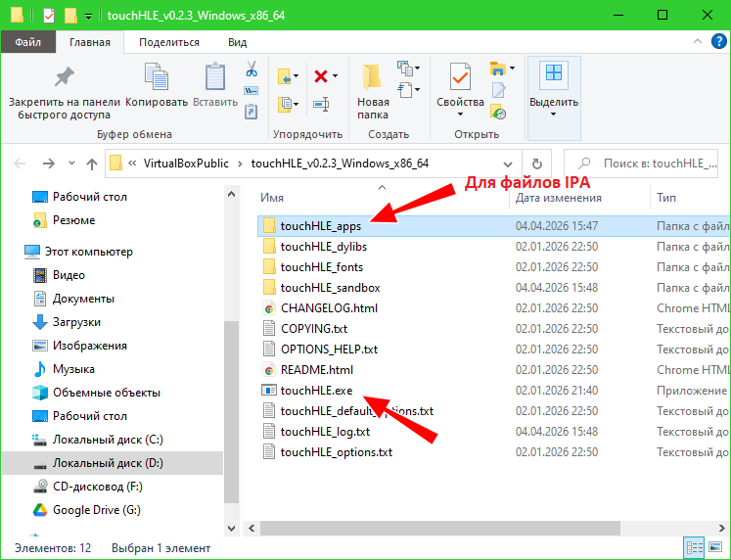Screen dimensions: 731x560
Task: Switch to details view in the status bar
Action: (694, 548)
